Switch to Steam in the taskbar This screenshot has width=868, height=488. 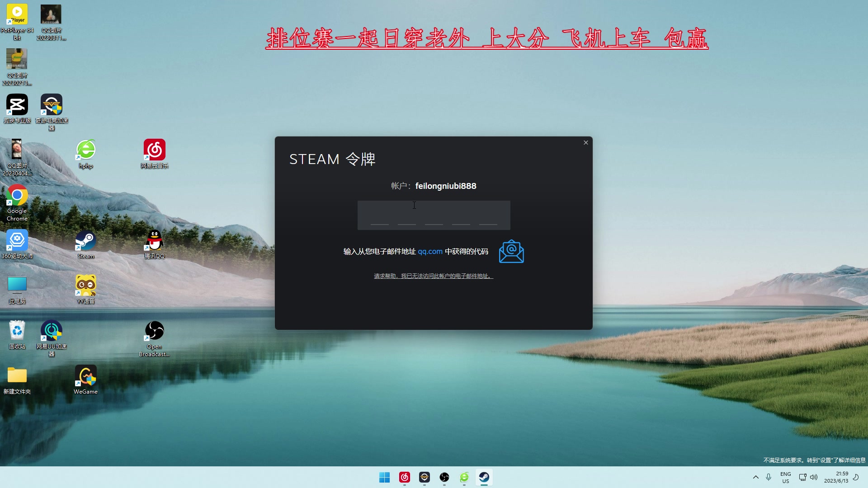484,477
